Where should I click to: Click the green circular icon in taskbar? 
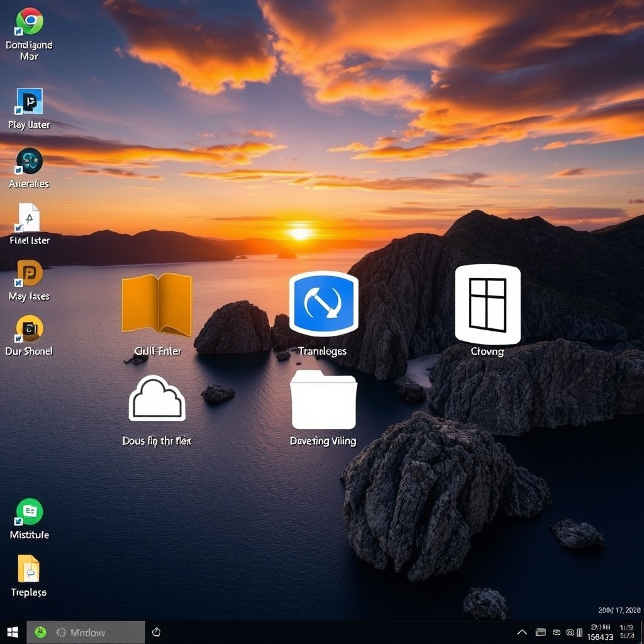click(x=40, y=632)
